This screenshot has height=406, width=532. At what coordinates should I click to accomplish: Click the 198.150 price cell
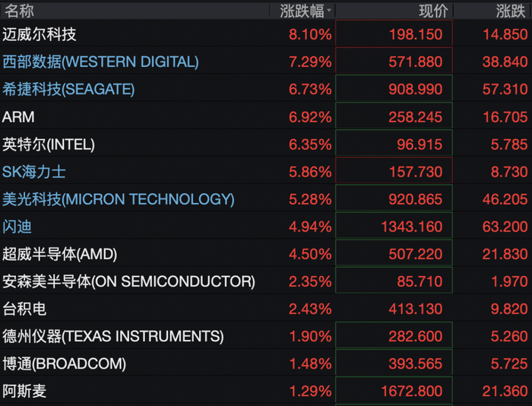pyautogui.click(x=394, y=33)
